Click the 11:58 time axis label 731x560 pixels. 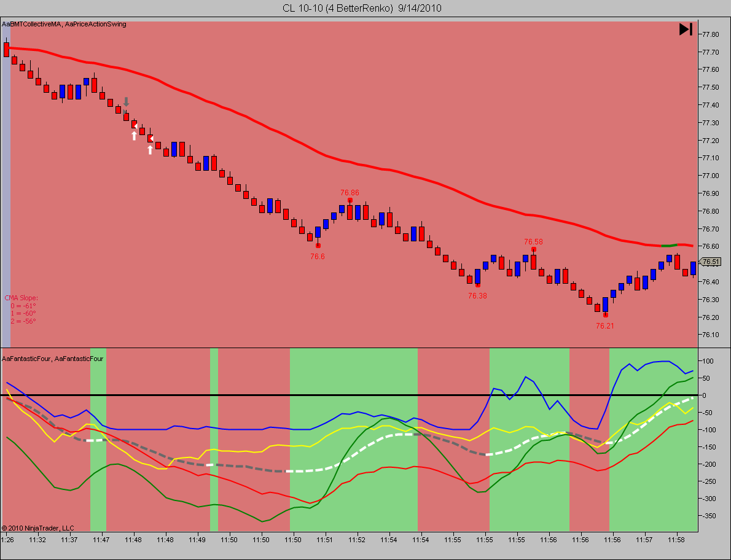pyautogui.click(x=676, y=540)
